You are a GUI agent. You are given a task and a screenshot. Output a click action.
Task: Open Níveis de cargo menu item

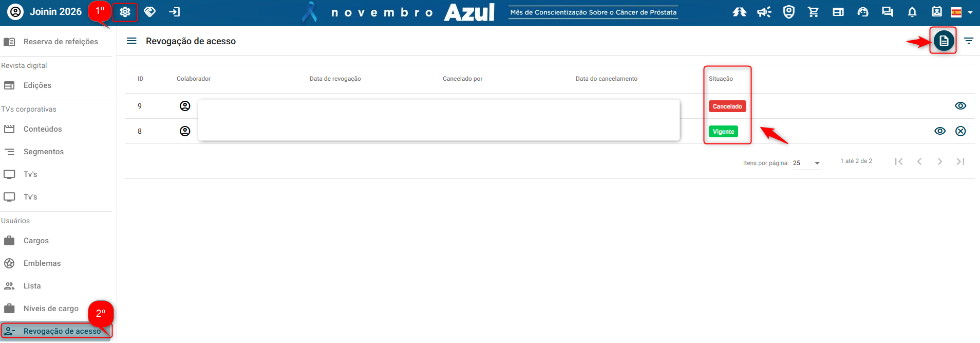(51, 309)
